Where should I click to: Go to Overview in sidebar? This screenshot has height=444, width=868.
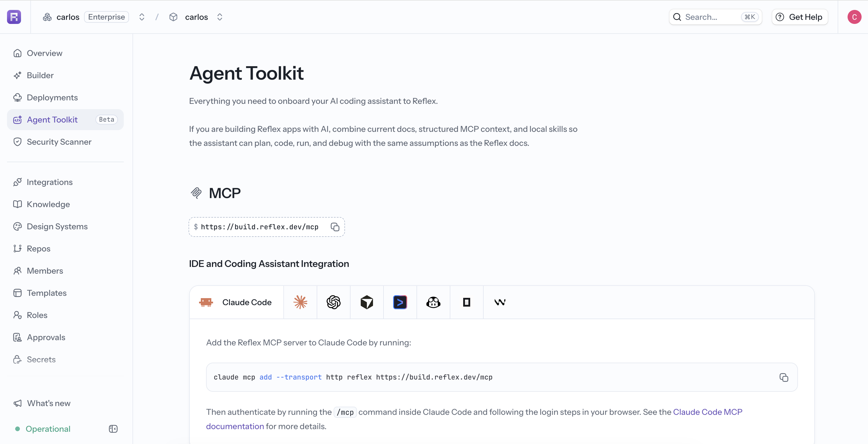click(65, 53)
